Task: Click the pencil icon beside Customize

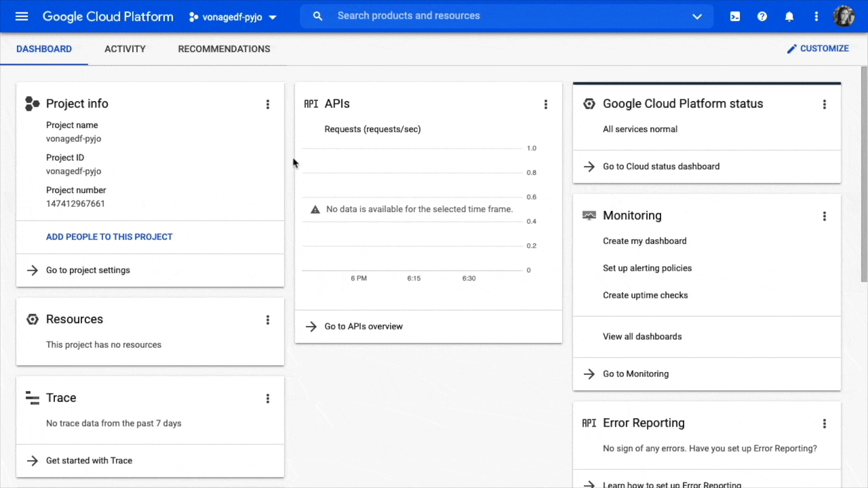Action: tap(792, 49)
